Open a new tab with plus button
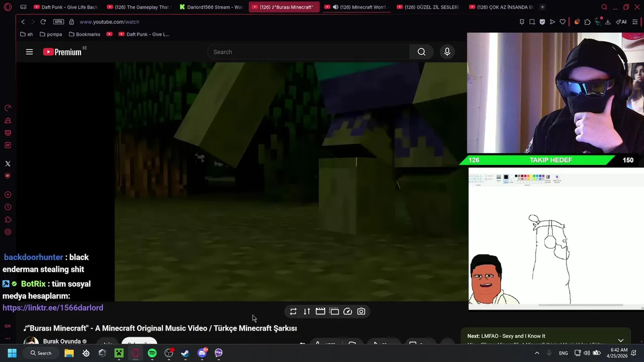Image resolution: width=644 pixels, height=362 pixels. pos(542,7)
